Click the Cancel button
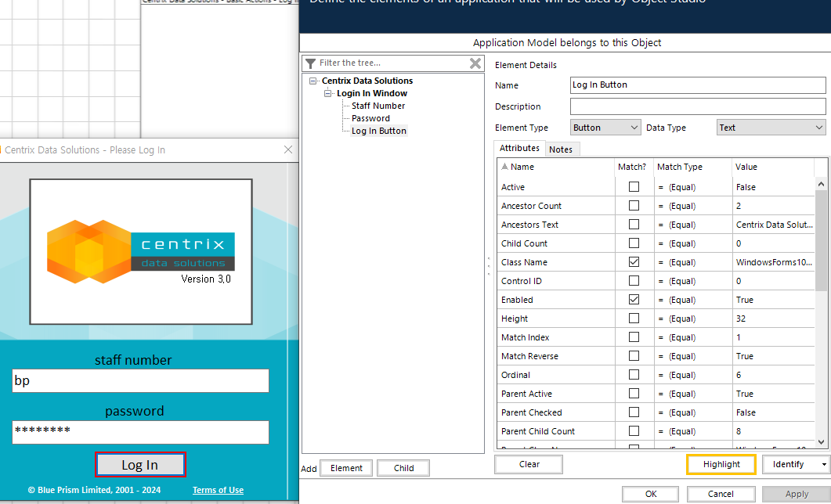Image resolution: width=831 pixels, height=504 pixels. 721,494
